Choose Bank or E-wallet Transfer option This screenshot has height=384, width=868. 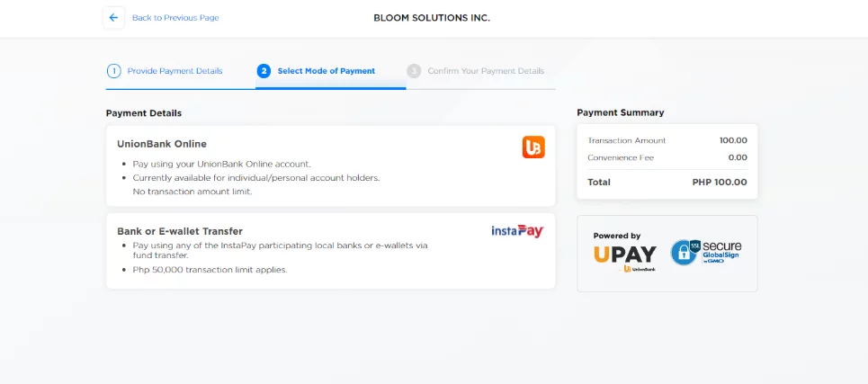click(x=330, y=251)
